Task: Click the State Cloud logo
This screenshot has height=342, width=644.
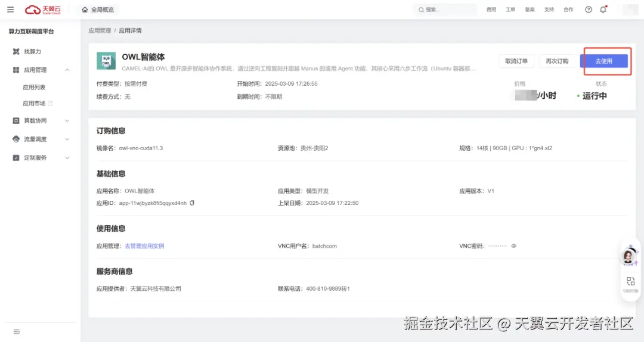Action: pyautogui.click(x=43, y=10)
